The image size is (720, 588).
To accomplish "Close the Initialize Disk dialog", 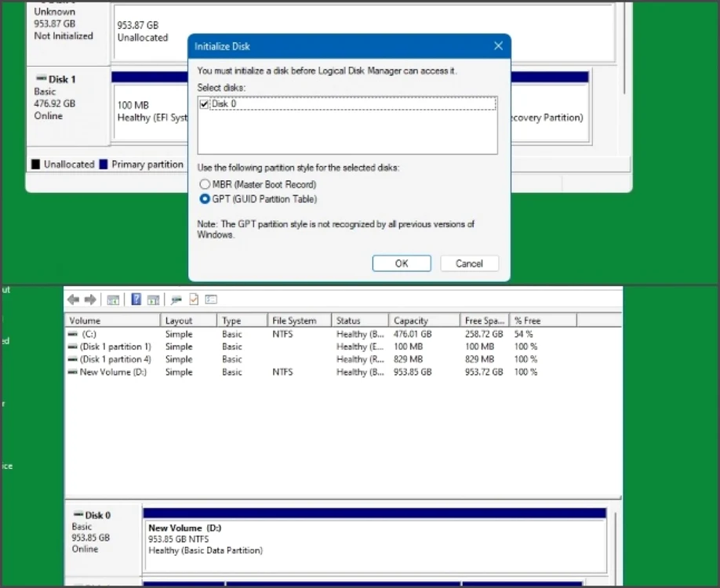I will click(x=498, y=46).
